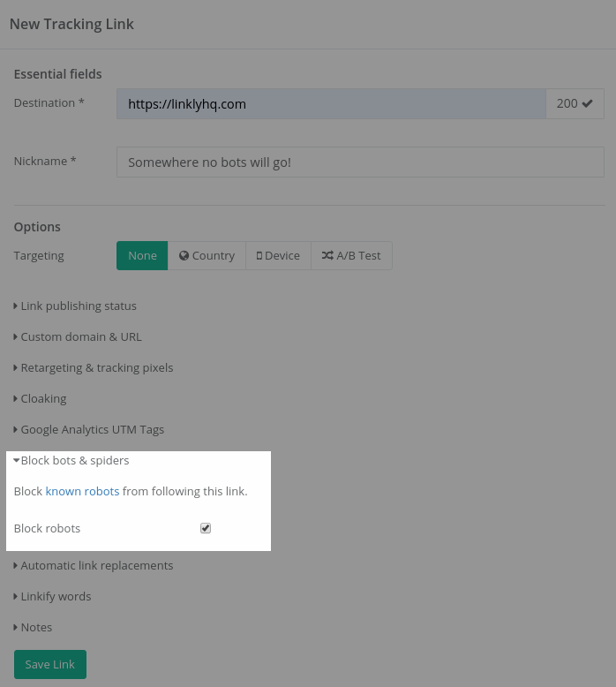The width and height of the screenshot is (616, 687).
Task: Click the globe icon on Country targeting
Action: coord(184,256)
